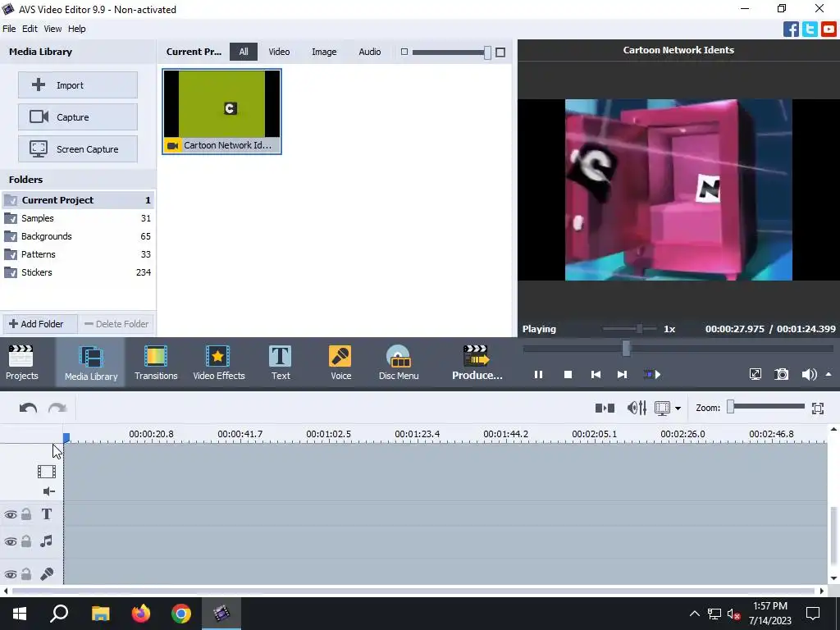
Task: Toggle lock on the music track
Action: pyautogui.click(x=26, y=541)
